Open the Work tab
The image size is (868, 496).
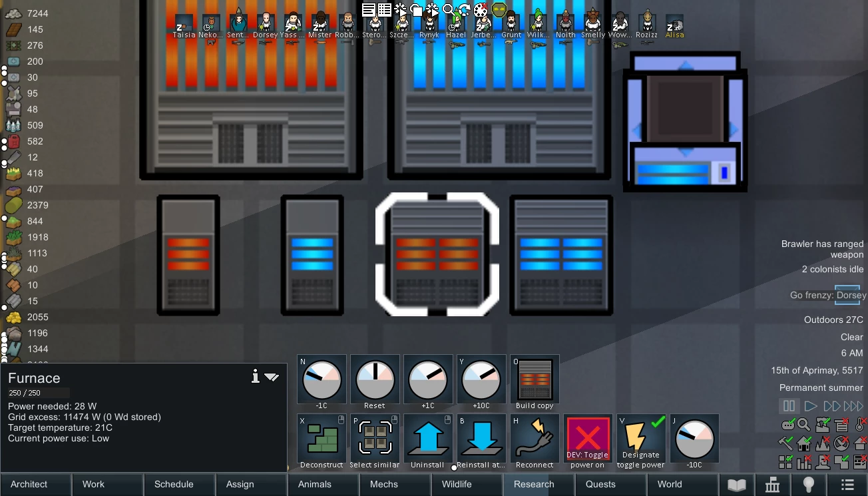(108, 485)
